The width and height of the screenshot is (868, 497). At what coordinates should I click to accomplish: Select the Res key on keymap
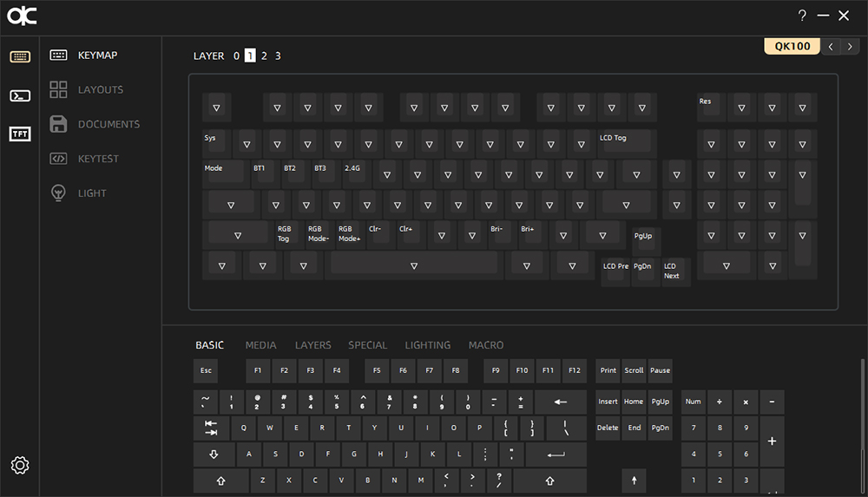pos(712,107)
